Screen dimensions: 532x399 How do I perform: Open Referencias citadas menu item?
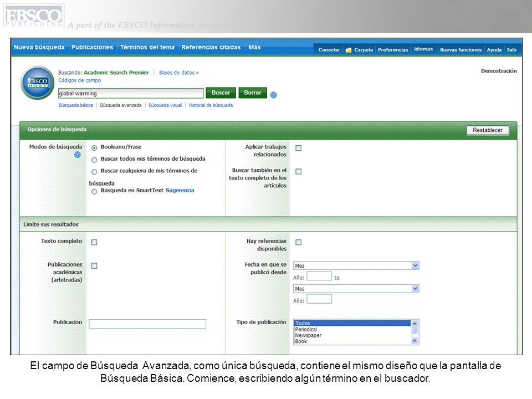click(211, 47)
